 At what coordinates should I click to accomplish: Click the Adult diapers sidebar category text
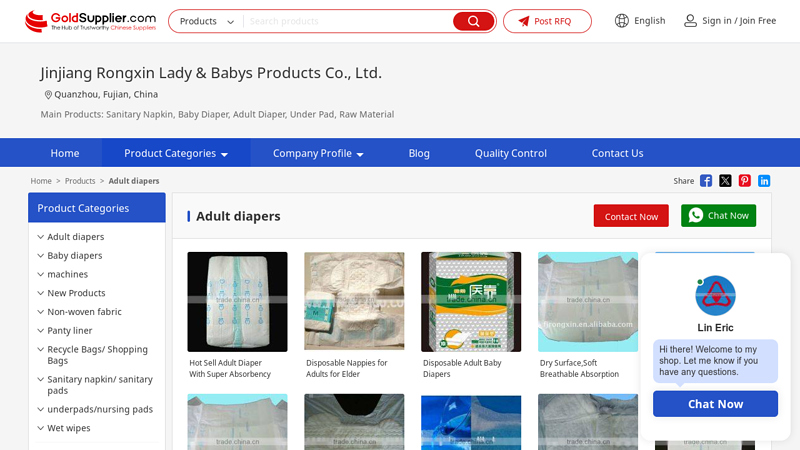pos(76,237)
